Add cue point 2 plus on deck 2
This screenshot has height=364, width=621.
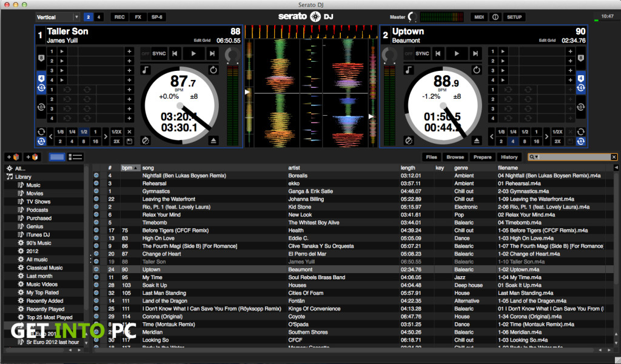pos(570,61)
